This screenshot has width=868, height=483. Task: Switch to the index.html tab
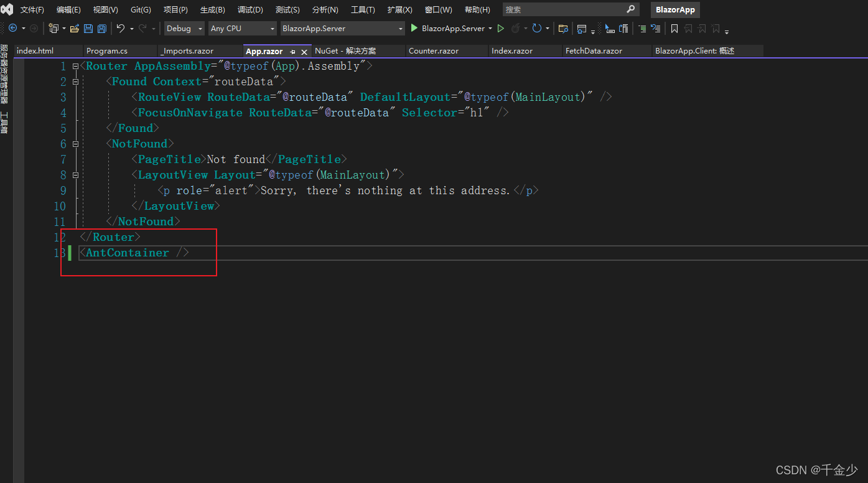pyautogui.click(x=49, y=51)
